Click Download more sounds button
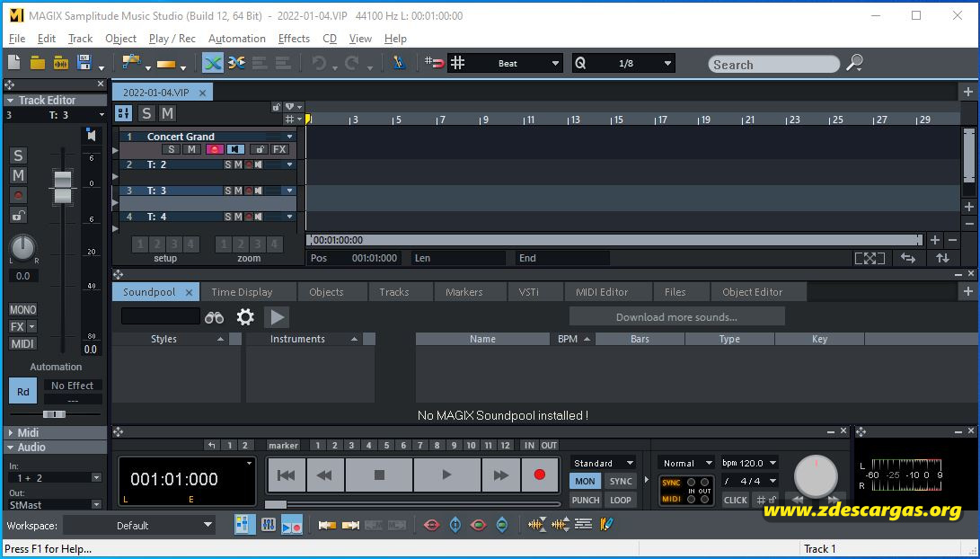The width and height of the screenshot is (980, 559). [676, 317]
